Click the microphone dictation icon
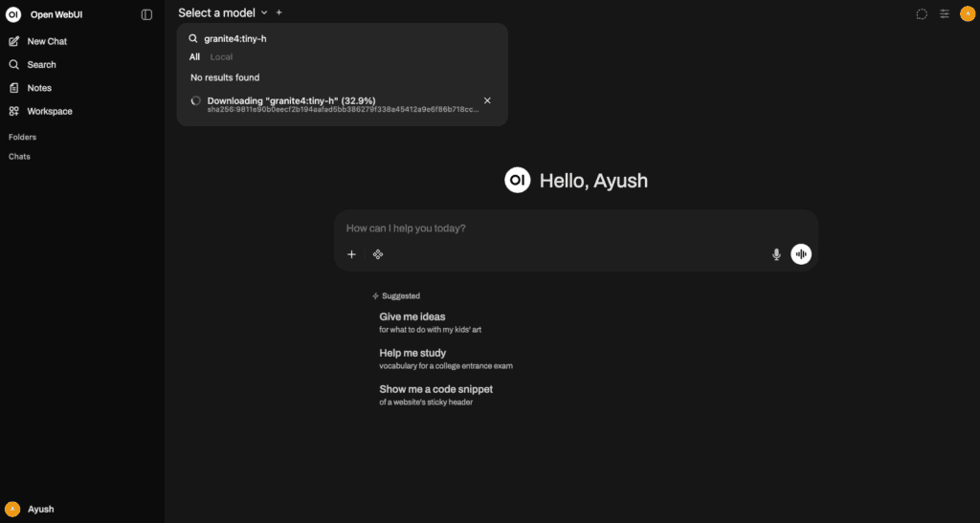Screen dimensions: 980x523 coord(777,254)
